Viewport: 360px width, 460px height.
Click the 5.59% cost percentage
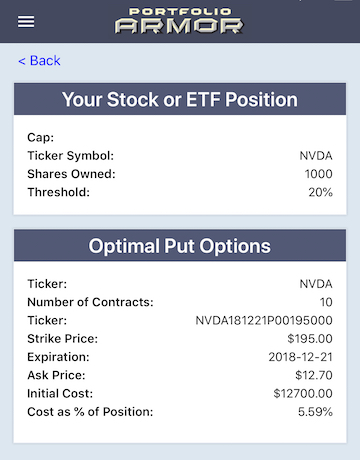315,412
